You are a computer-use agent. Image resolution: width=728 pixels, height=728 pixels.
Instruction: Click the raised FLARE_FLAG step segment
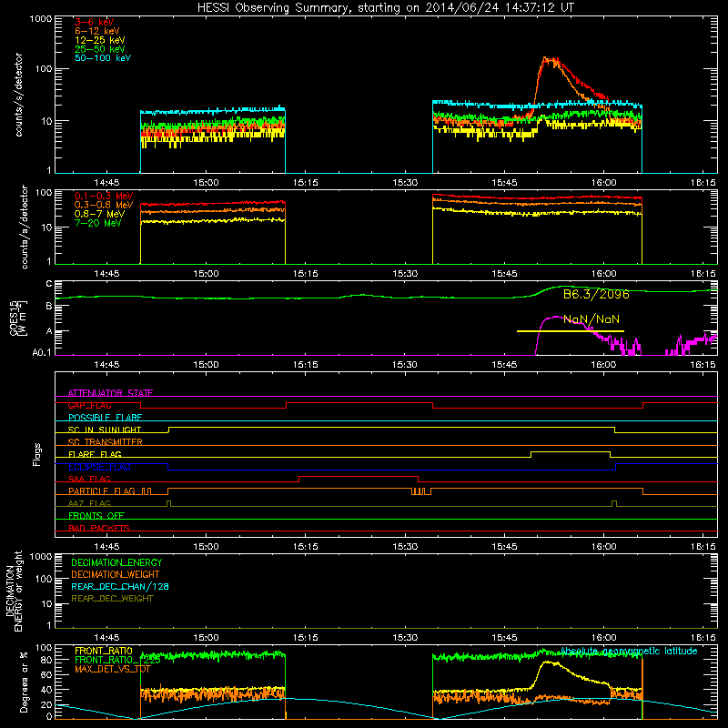(571, 451)
